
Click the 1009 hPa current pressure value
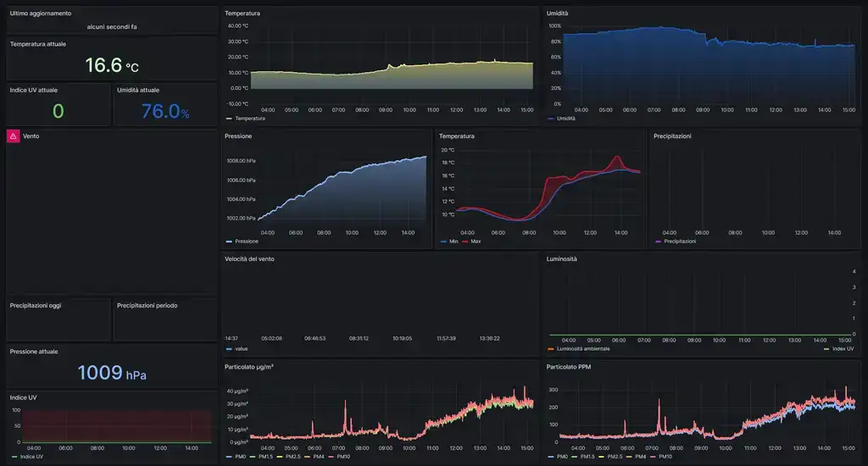point(112,373)
